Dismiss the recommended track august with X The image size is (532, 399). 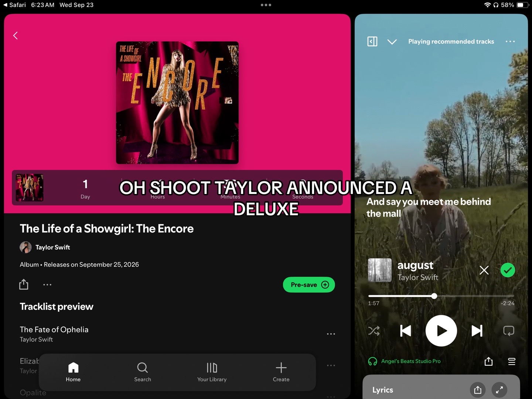(484, 270)
